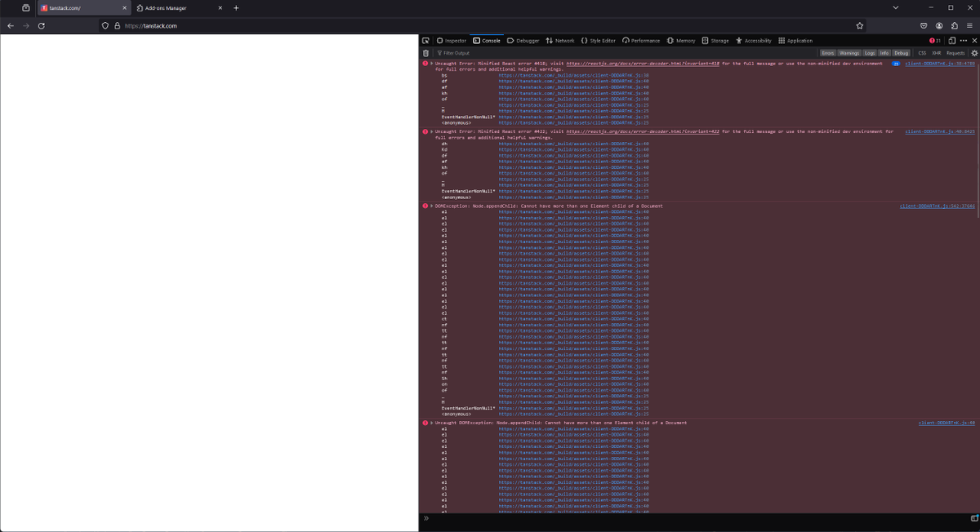This screenshot has height=532, width=980.
Task: Open the Network panel
Action: [x=560, y=41]
